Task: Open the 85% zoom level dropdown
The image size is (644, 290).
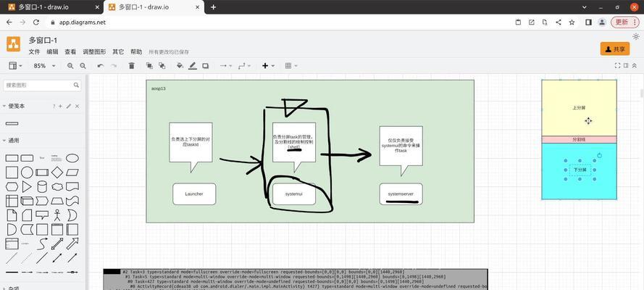Action: pyautogui.click(x=45, y=66)
